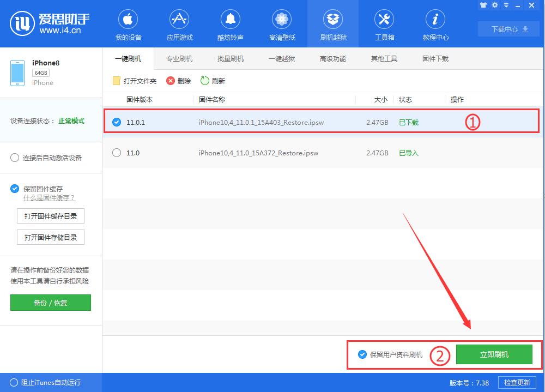The image size is (545, 392).
Task: Click 大小 column header
Action: coord(380,99)
